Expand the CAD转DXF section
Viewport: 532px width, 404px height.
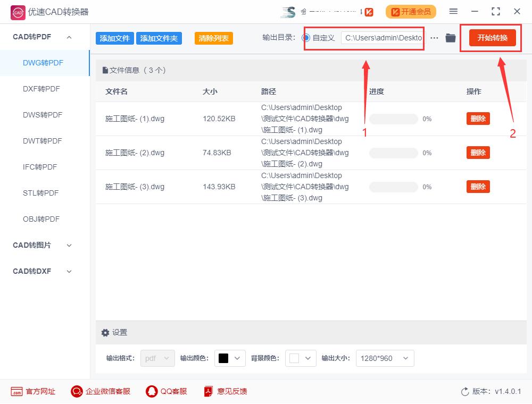pos(69,272)
